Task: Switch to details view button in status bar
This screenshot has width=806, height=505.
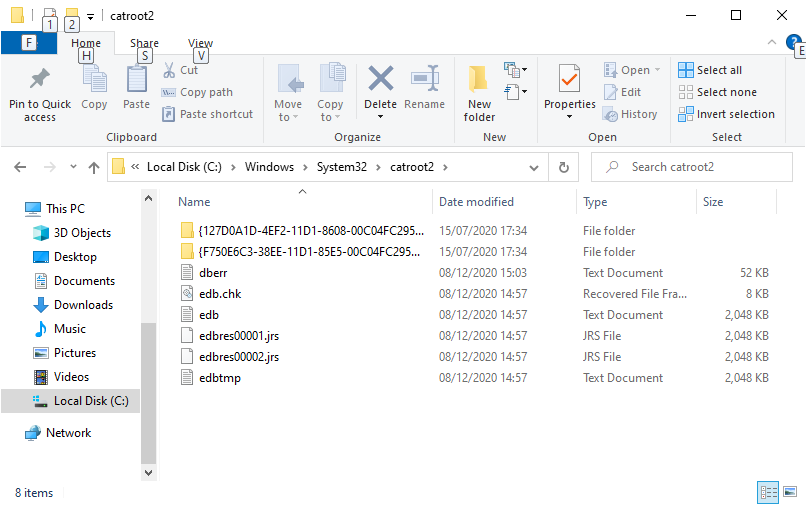Action: (768, 492)
